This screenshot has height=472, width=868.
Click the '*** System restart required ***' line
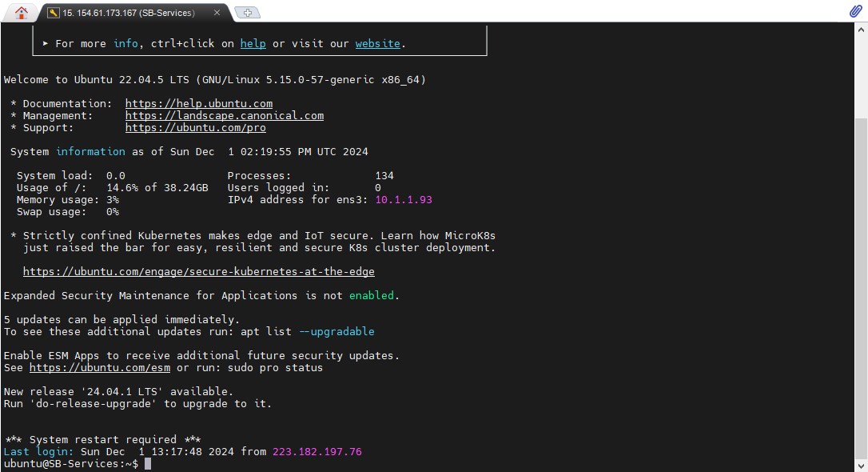103,439
